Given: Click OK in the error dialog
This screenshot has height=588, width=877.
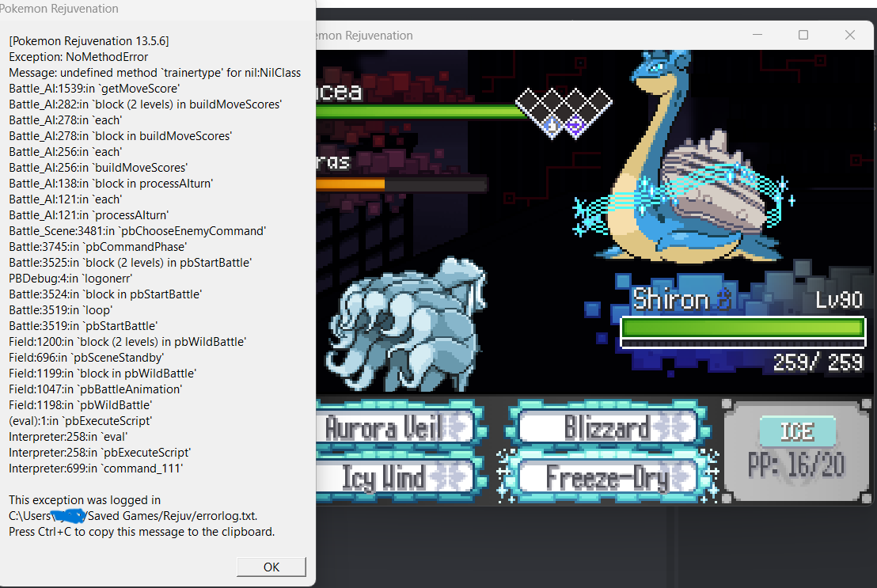Looking at the screenshot, I should 271,567.
